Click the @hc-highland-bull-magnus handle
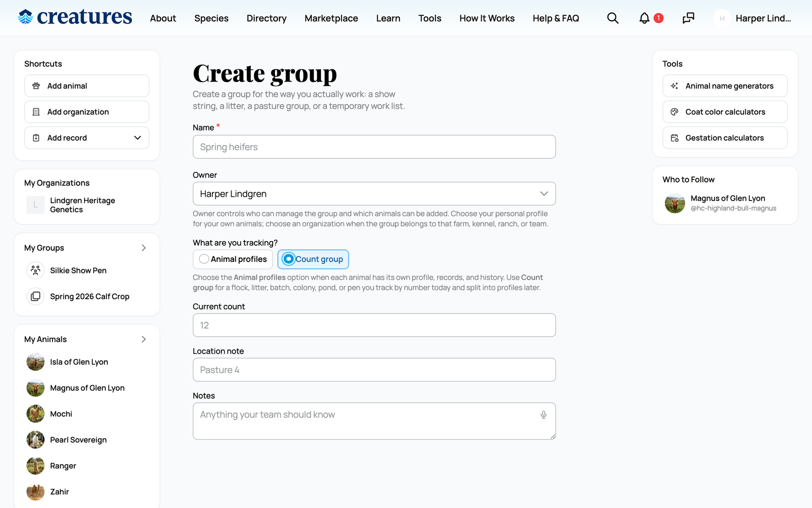This screenshot has width=812, height=508. point(734,208)
